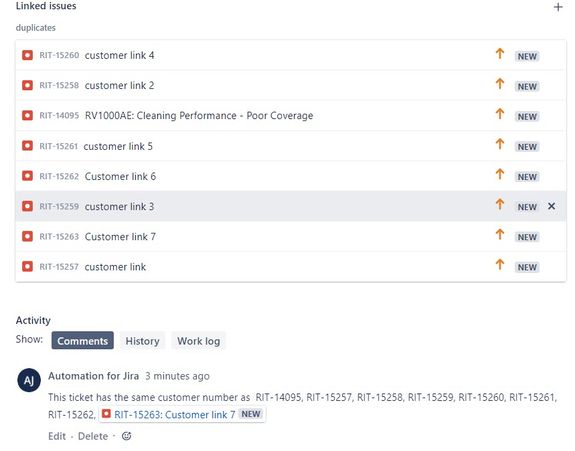Click priority arrow on customer link 4 row
Image resolution: width=575 pixels, height=451 pixels.
point(500,54)
